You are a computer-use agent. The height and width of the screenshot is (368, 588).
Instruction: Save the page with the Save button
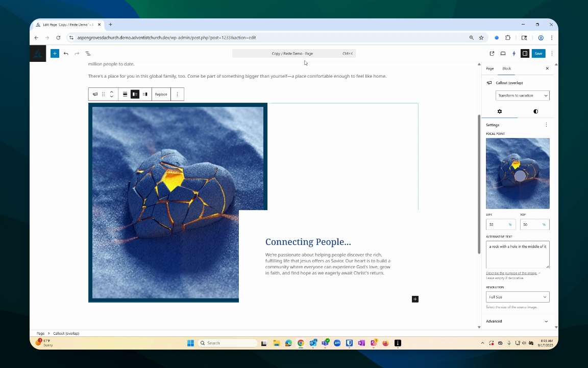(x=538, y=54)
